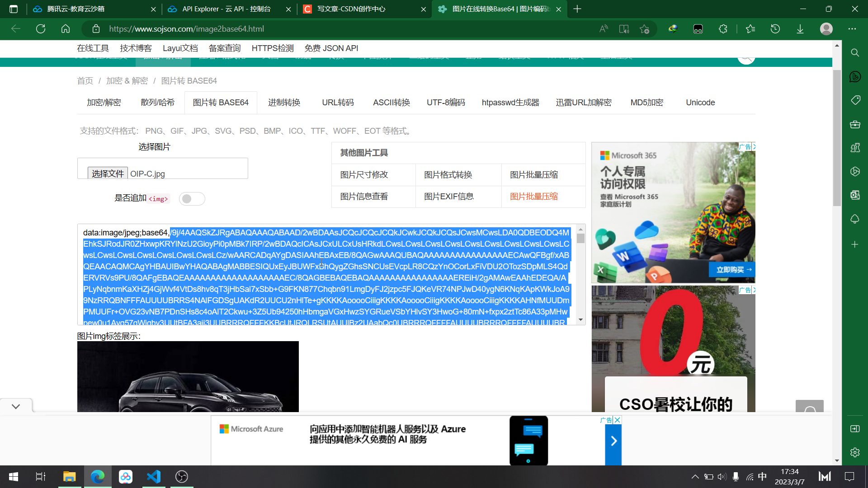The height and width of the screenshot is (488, 868).
Task: Click Azure ad next arrow
Action: click(613, 441)
